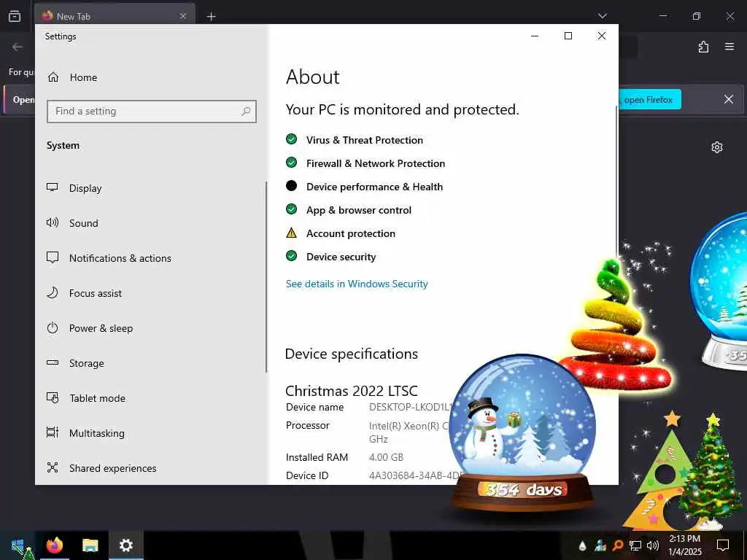Click Device security status icon
Screen dimensions: 747x560
coord(292,256)
